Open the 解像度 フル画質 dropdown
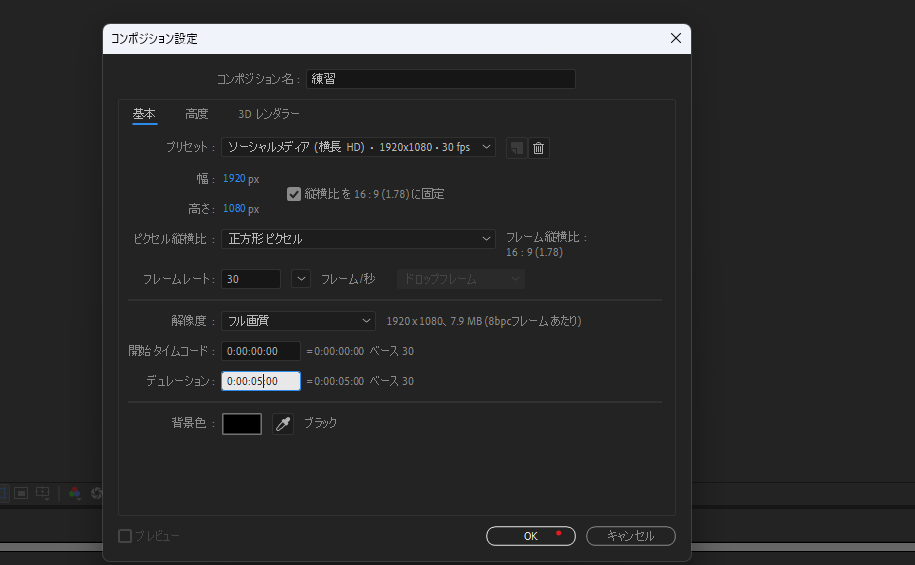Image resolution: width=915 pixels, height=565 pixels. tap(298, 321)
